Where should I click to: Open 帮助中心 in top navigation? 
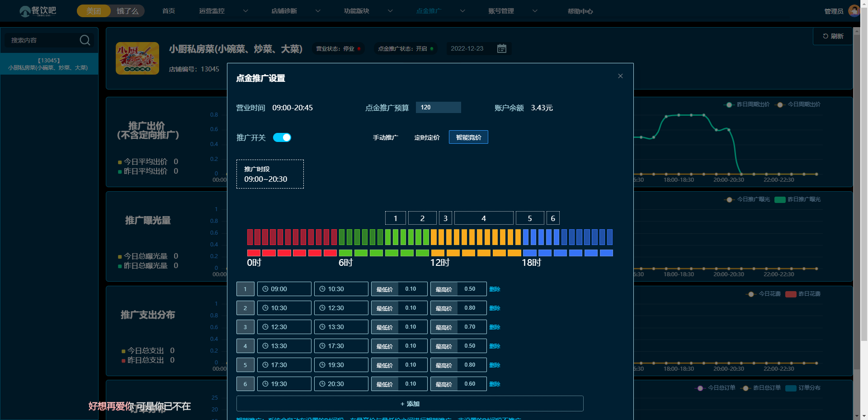580,11
